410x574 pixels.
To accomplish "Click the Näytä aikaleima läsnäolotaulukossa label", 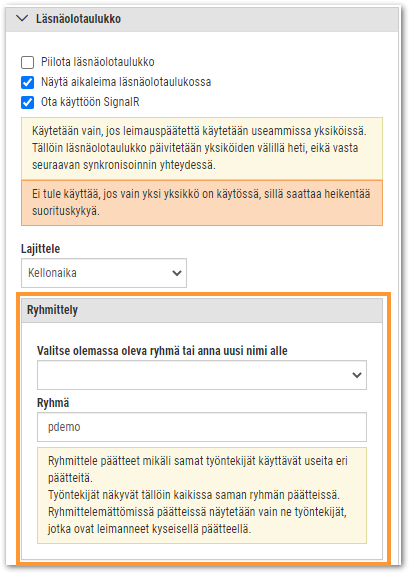I will tap(126, 82).
